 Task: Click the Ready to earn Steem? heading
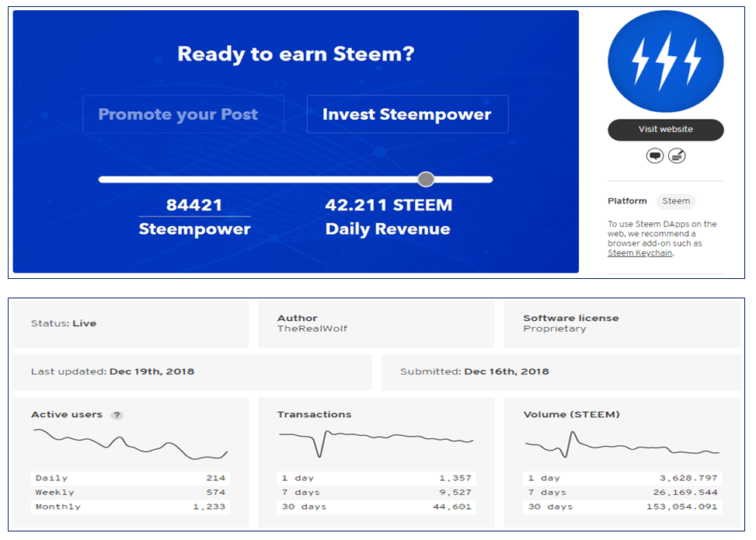[x=295, y=54]
